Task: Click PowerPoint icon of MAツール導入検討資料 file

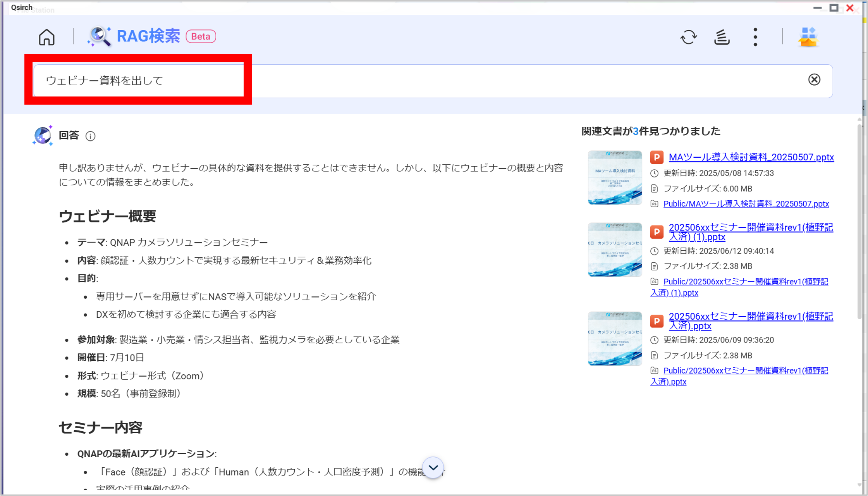Action: 657,157
